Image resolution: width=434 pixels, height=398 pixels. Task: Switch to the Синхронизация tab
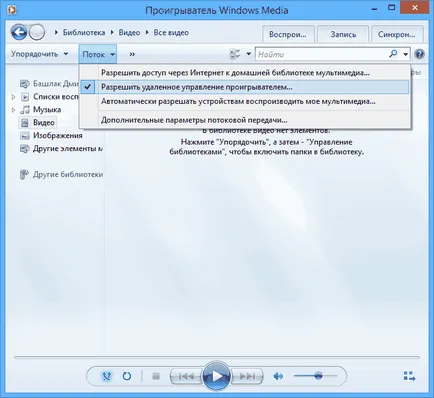397,35
